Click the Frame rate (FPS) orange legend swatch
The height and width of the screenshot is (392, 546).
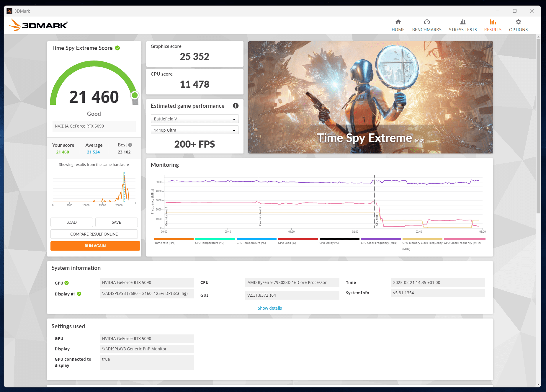(174, 239)
